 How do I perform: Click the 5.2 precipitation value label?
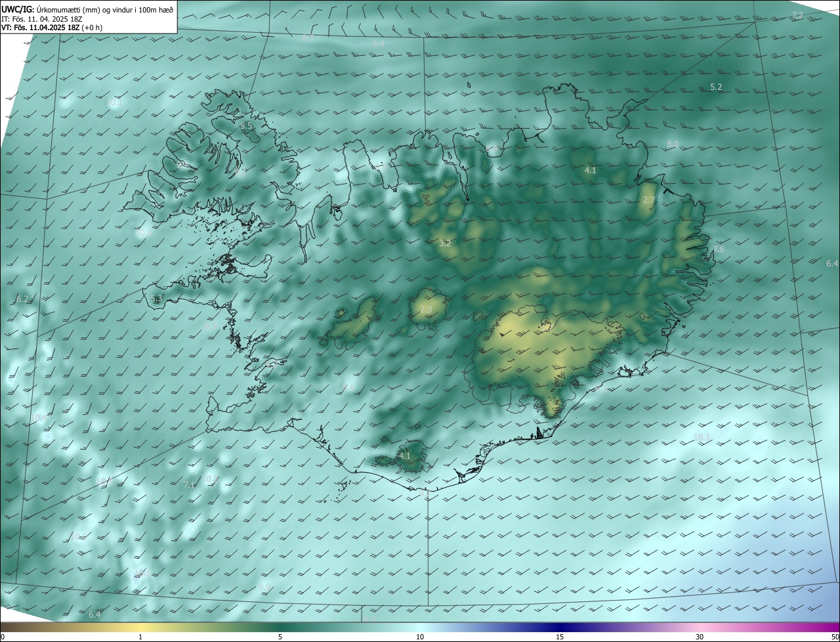[x=716, y=87]
